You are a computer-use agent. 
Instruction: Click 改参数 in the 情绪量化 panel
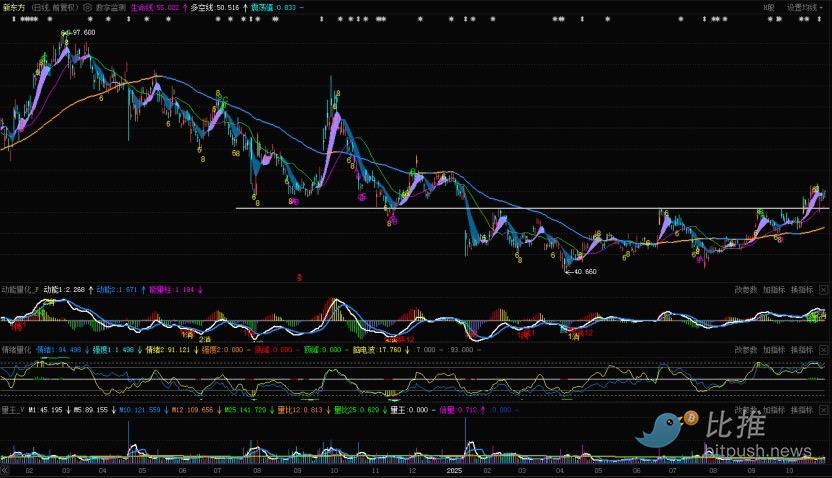point(746,350)
